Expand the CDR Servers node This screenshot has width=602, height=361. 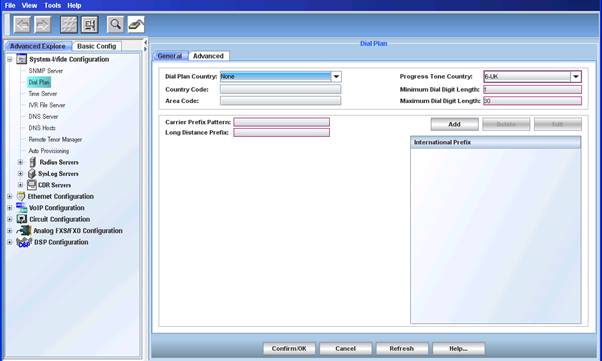[x=21, y=185]
